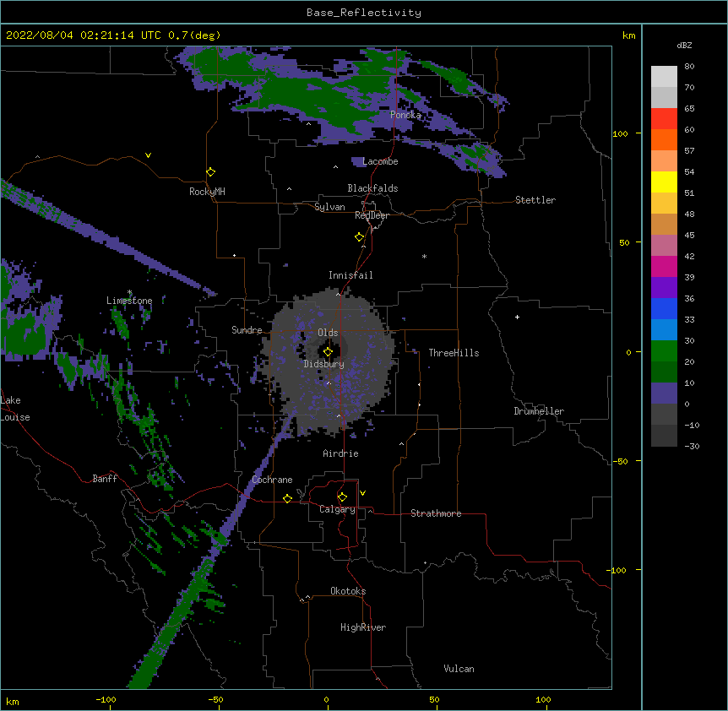Click the ThreeHills label
The image size is (728, 711).
tap(454, 353)
